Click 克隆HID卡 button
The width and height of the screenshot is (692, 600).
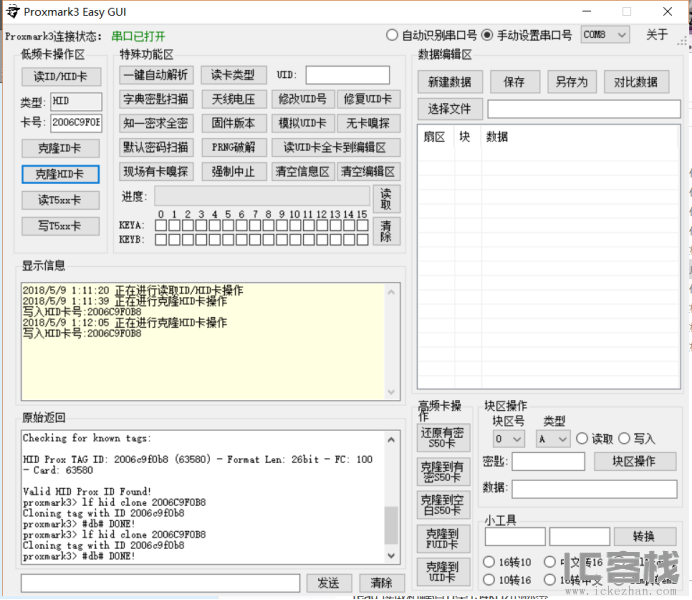pos(60,174)
